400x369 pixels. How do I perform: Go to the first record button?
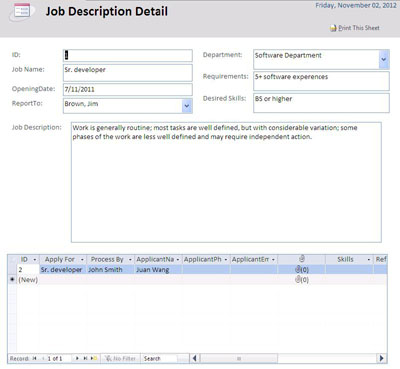click(x=34, y=358)
